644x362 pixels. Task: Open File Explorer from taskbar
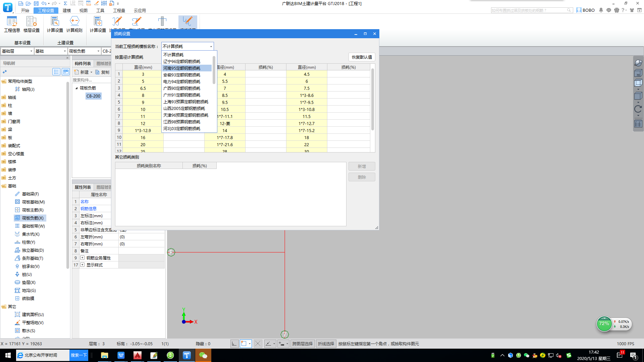point(105,355)
